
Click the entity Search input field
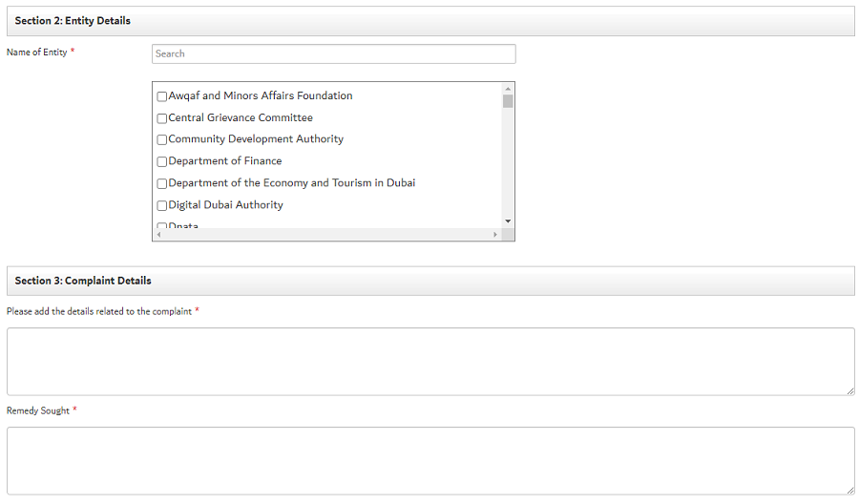333,53
